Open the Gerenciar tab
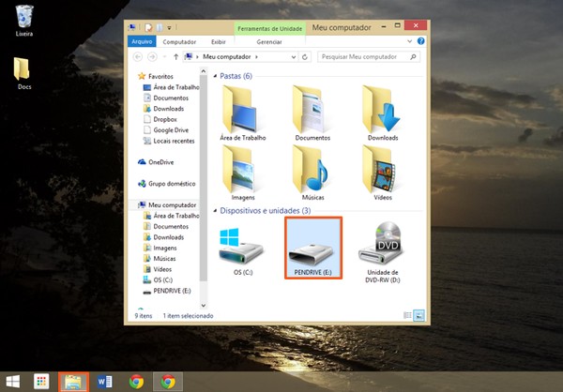The height and width of the screenshot is (392, 563). coord(269,42)
